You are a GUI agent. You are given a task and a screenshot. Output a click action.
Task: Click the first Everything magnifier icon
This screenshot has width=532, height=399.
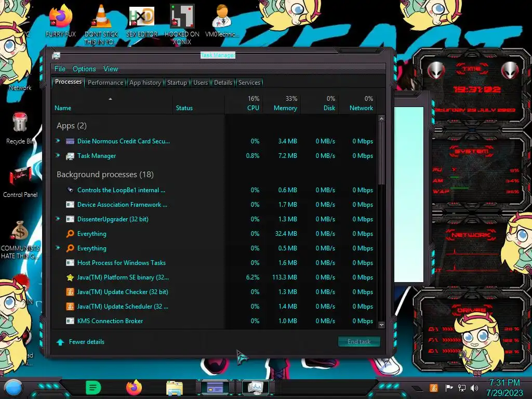tap(70, 234)
